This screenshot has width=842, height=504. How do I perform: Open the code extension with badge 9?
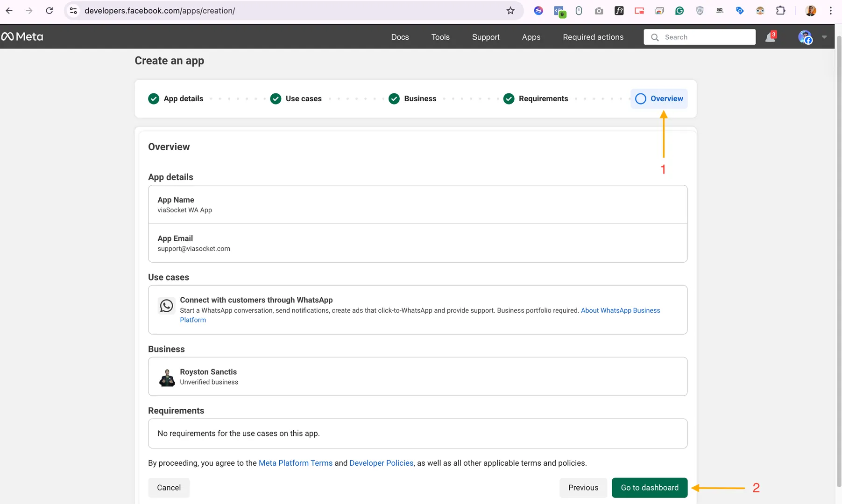coord(559,11)
